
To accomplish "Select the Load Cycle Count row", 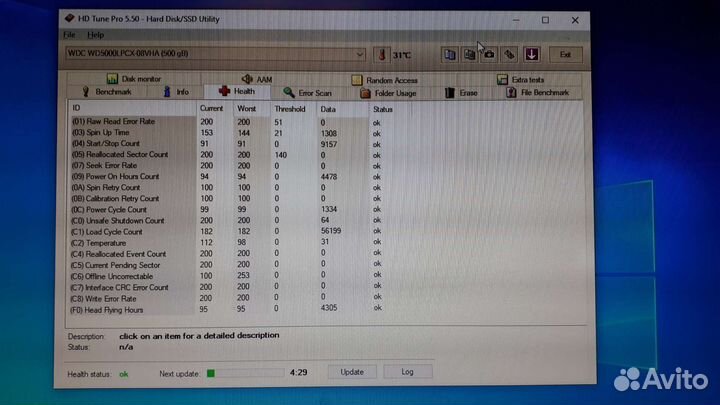I will 227,232.
